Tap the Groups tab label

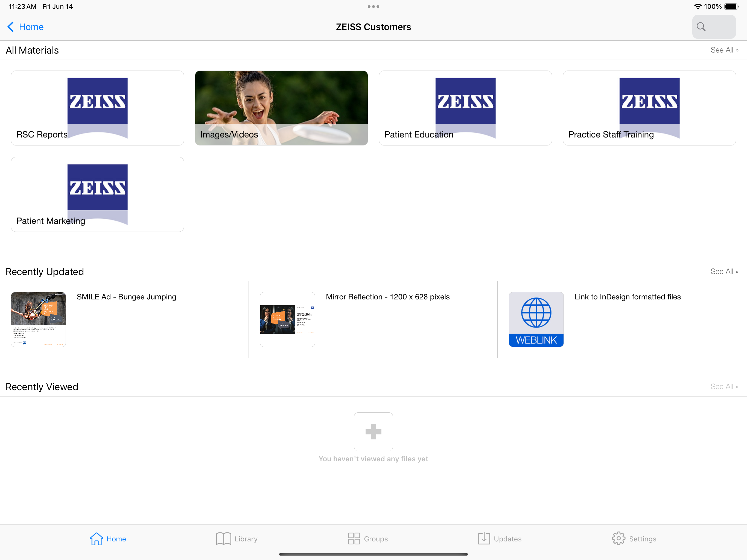(x=376, y=539)
